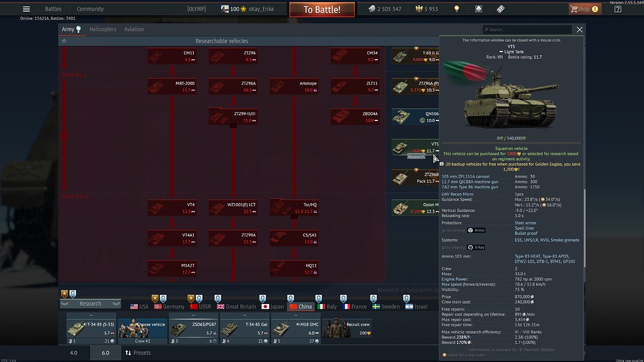The height and width of the screenshot is (362, 644).
Task: Collapse the Rank VIII section
Action: tap(75, 196)
